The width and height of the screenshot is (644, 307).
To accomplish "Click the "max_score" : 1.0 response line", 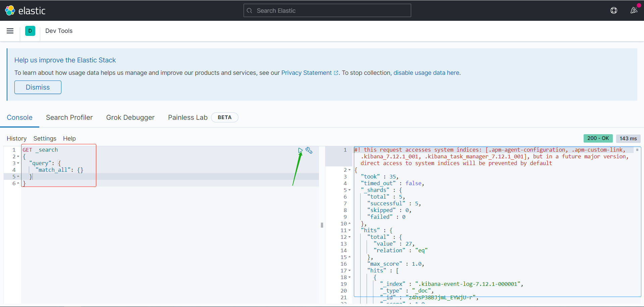I will [x=396, y=264].
